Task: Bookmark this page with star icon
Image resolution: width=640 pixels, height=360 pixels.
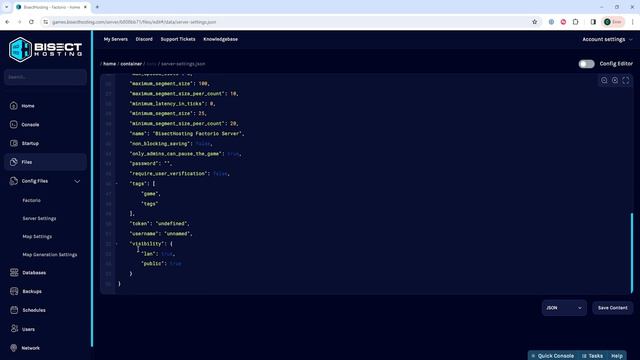Action: pos(535,22)
